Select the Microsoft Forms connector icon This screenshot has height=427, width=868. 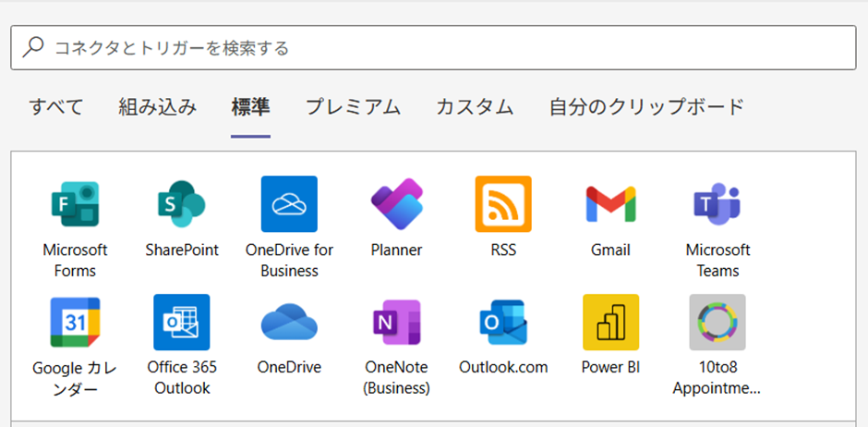coord(75,204)
